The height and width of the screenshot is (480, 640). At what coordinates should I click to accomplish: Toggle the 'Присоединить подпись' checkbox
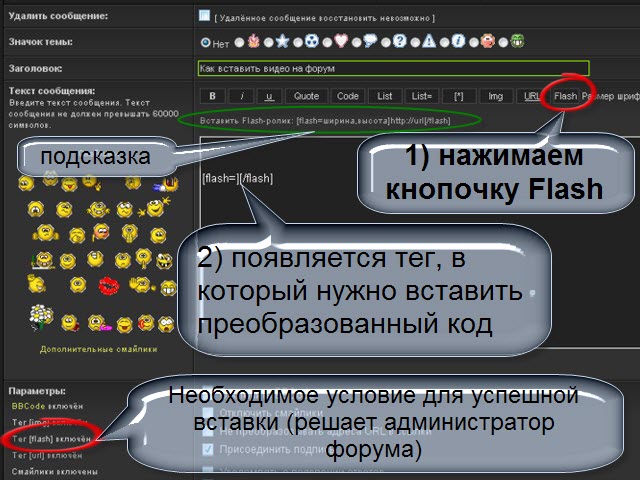(x=208, y=449)
